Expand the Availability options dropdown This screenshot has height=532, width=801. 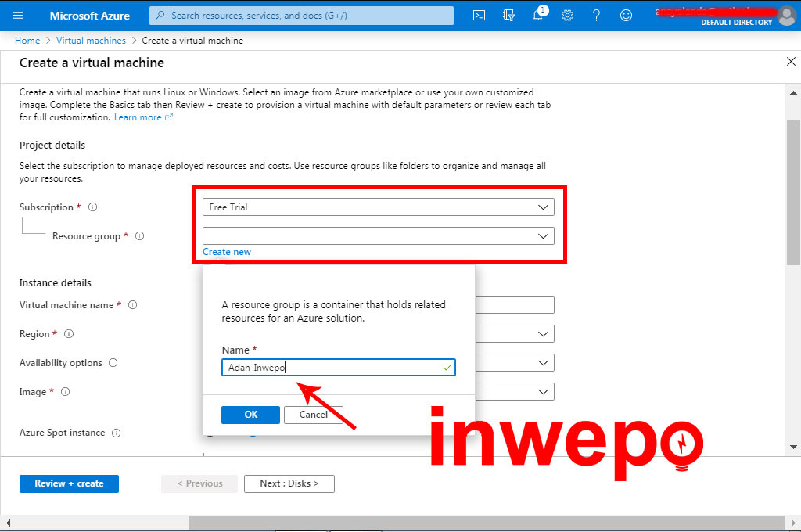(543, 363)
